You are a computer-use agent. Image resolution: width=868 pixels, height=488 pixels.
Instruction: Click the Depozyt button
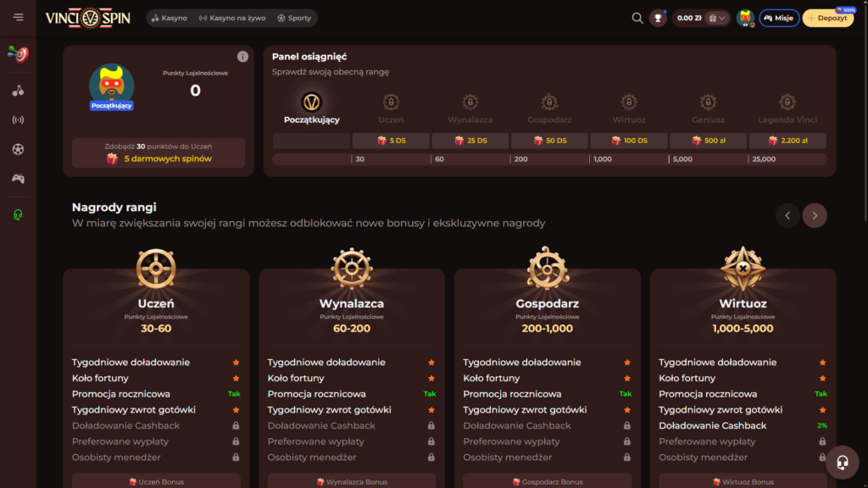(827, 18)
